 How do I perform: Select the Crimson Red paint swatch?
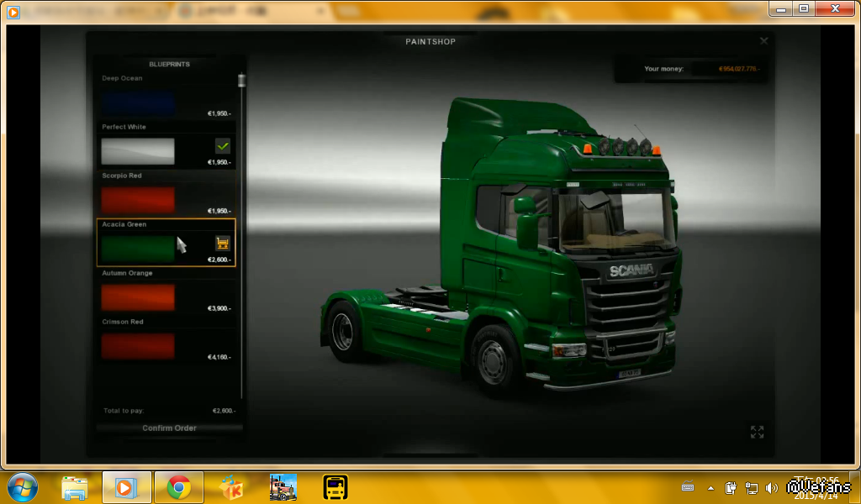[138, 346]
